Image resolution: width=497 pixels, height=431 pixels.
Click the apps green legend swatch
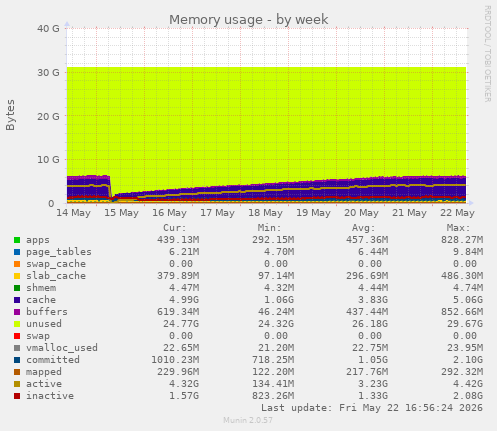click(x=17, y=240)
